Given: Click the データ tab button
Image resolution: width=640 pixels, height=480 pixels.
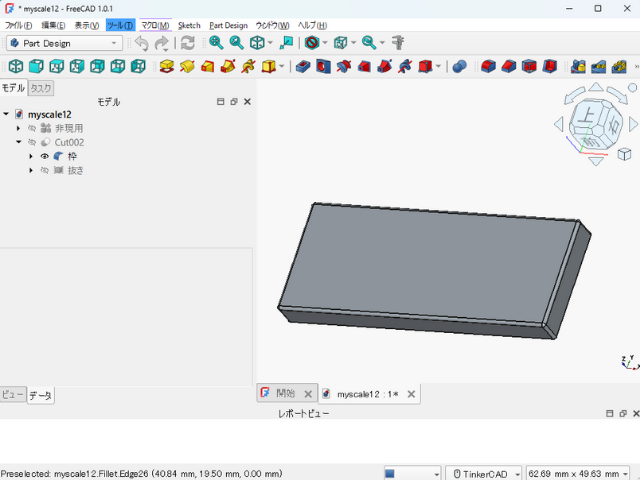Looking at the screenshot, I should [x=40, y=396].
